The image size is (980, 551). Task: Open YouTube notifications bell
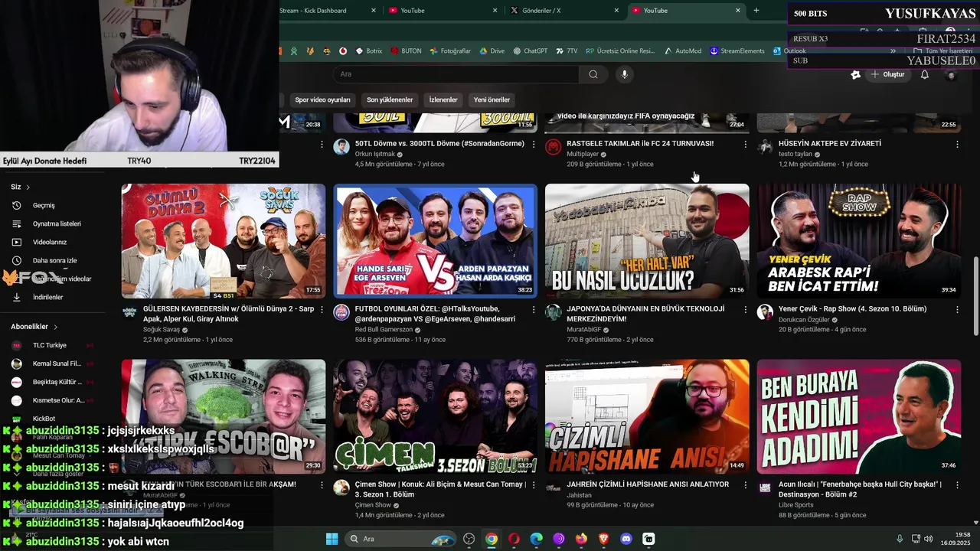point(925,74)
